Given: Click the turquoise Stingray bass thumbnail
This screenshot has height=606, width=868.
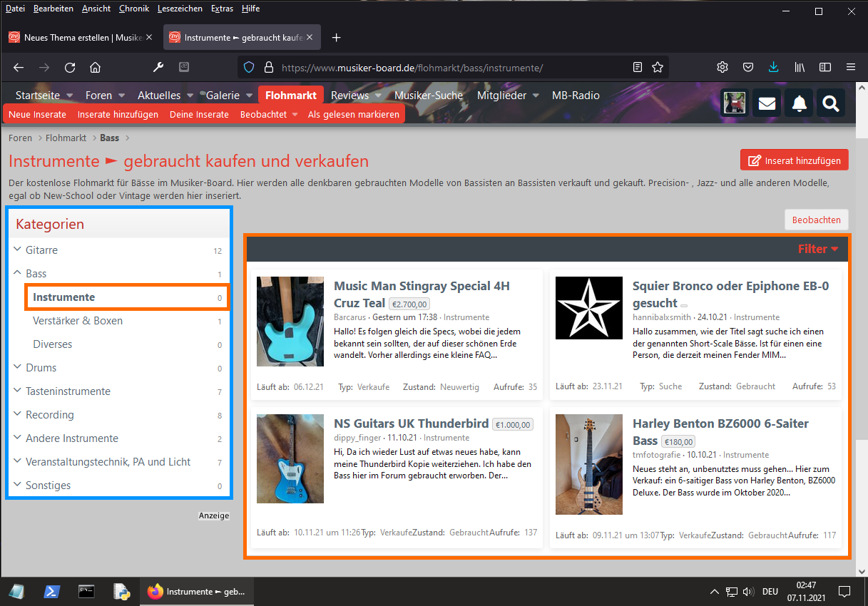Looking at the screenshot, I should (x=290, y=322).
